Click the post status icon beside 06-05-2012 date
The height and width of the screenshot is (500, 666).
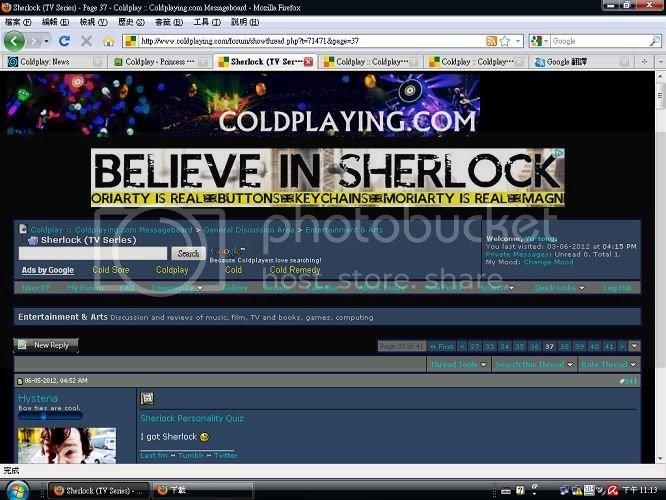[x=20, y=381]
